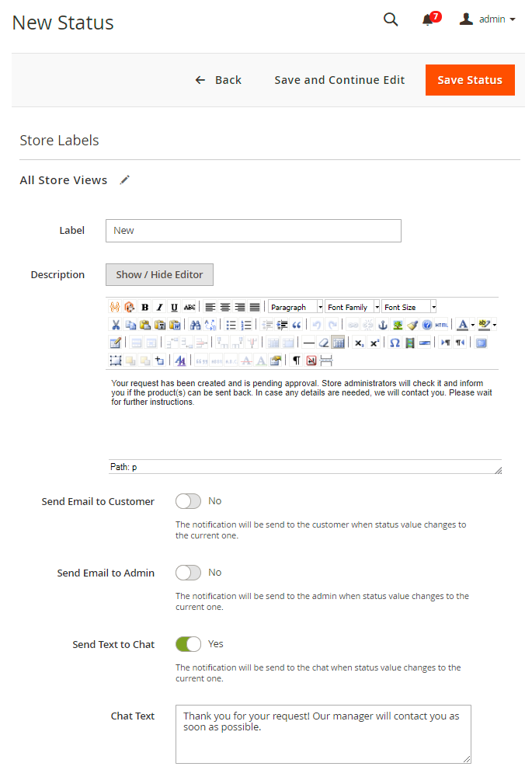This screenshot has height=777, width=532.
Task: Select the text color A swatch
Action: tap(463, 325)
